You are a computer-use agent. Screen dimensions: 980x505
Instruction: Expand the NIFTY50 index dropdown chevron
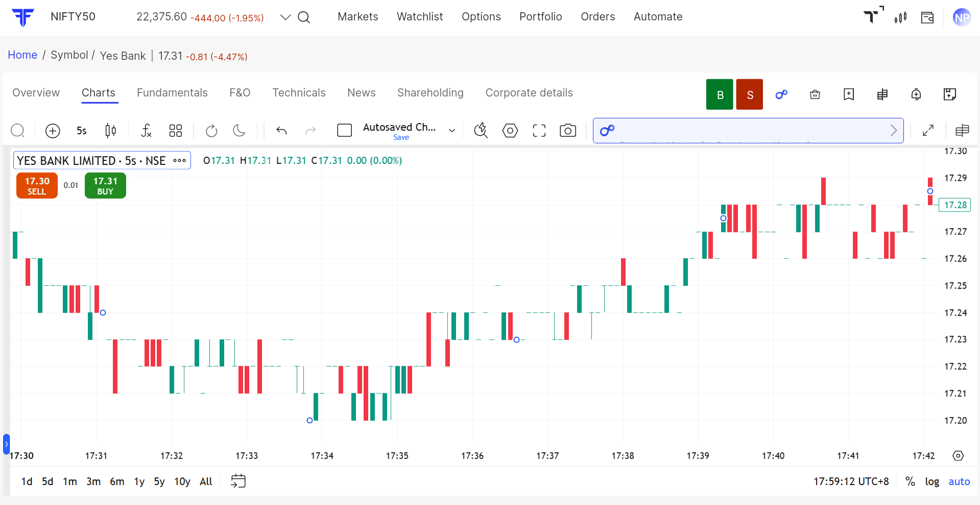pos(285,17)
